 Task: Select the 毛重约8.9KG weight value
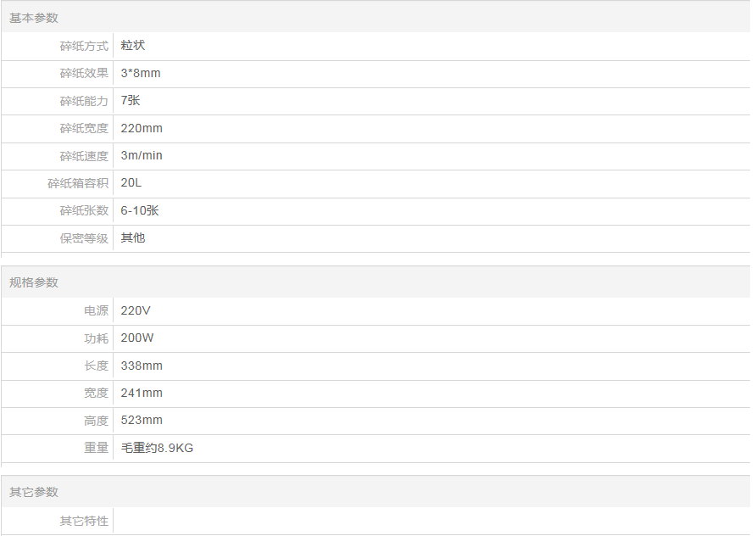157,448
